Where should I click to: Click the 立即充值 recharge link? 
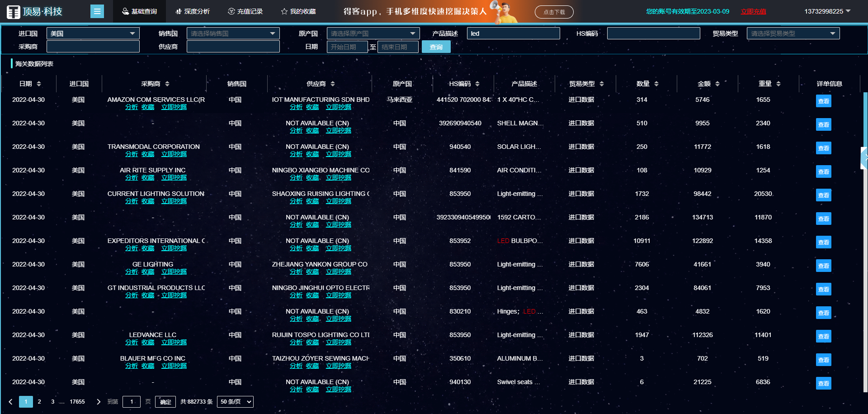point(753,11)
